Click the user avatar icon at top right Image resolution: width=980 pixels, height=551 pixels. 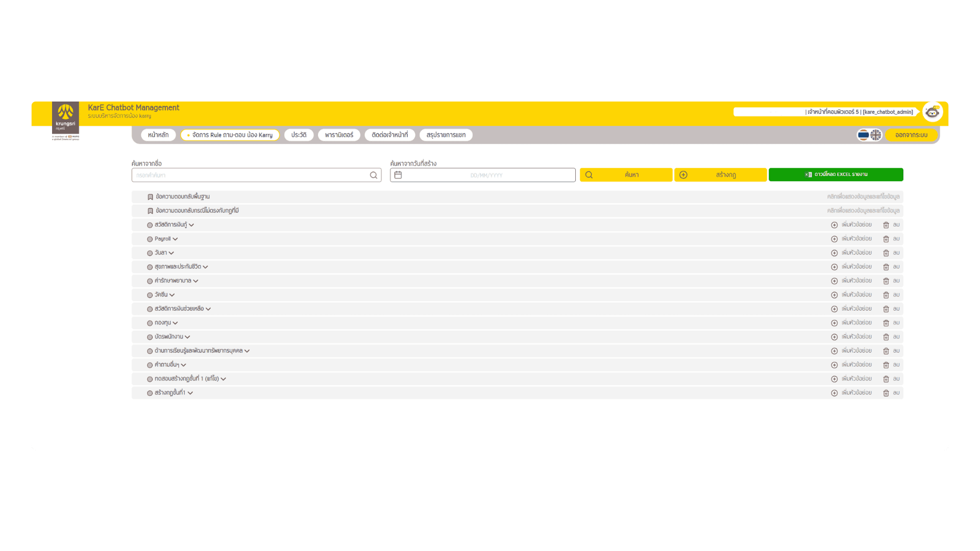tap(933, 112)
